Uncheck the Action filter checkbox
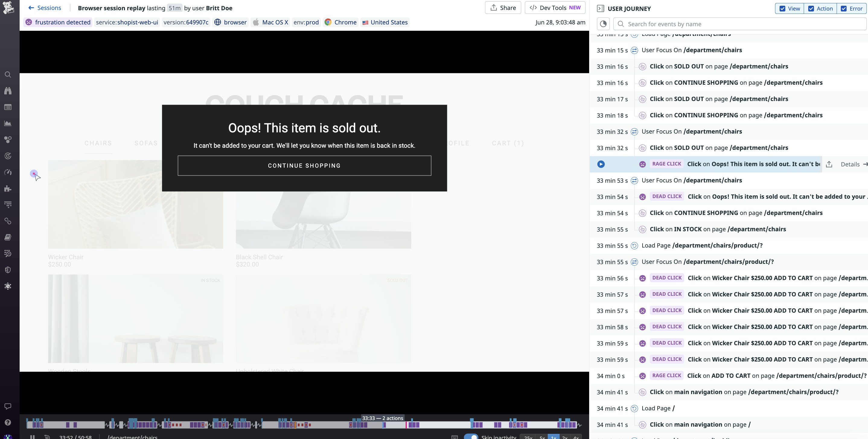868x439 pixels. tap(811, 9)
